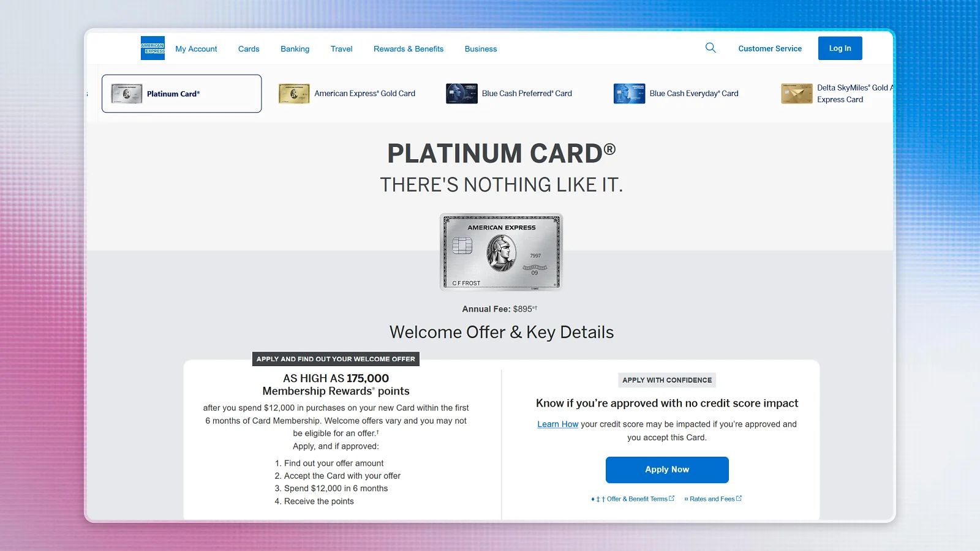Open external link icon beside Rates and Fees
Image resolution: width=980 pixels, height=551 pixels.
click(x=739, y=498)
